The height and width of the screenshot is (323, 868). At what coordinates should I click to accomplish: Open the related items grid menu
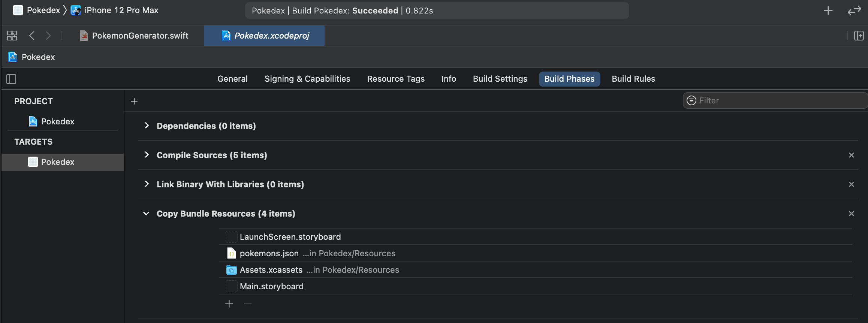pyautogui.click(x=12, y=36)
